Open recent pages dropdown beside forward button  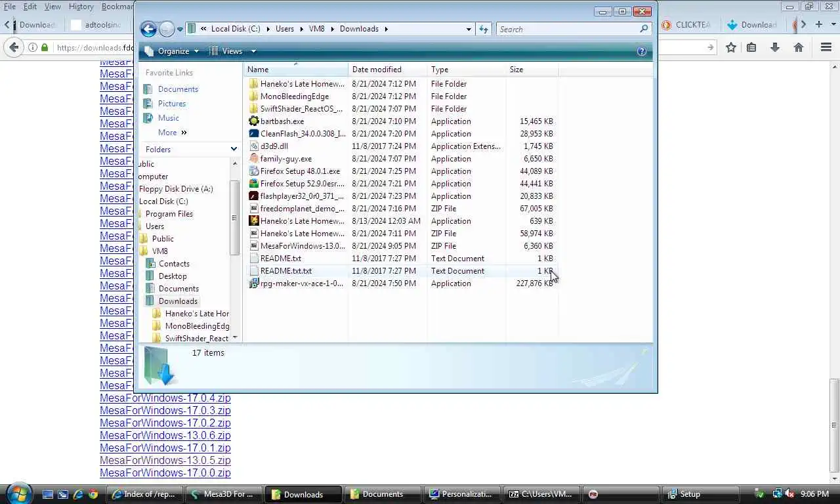pyautogui.click(x=180, y=30)
